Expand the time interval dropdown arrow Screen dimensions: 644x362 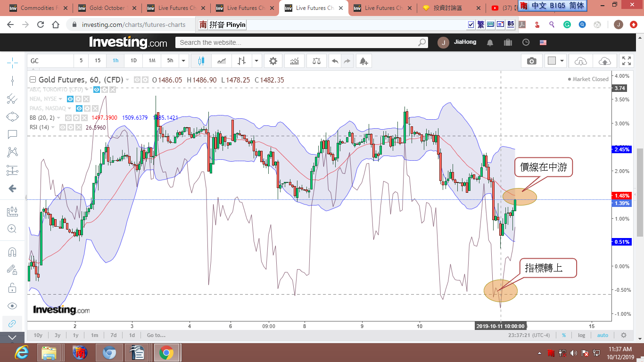pyautogui.click(x=183, y=61)
